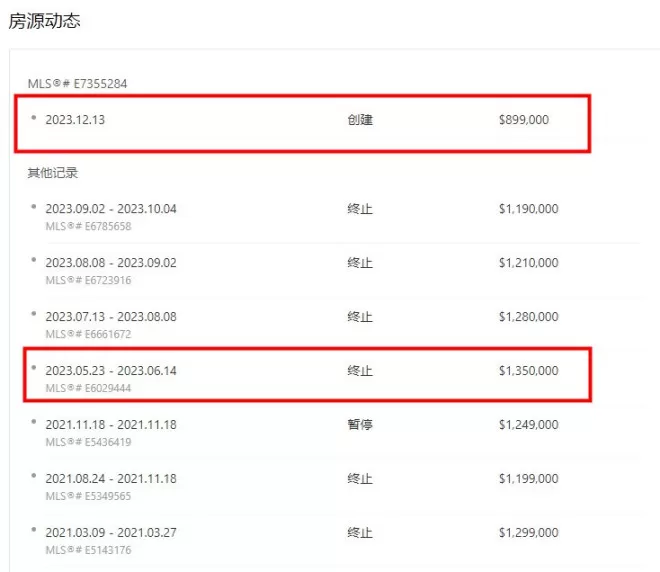The image size is (660, 572).
Task: Click MLS number E6029444
Action: tap(88, 388)
